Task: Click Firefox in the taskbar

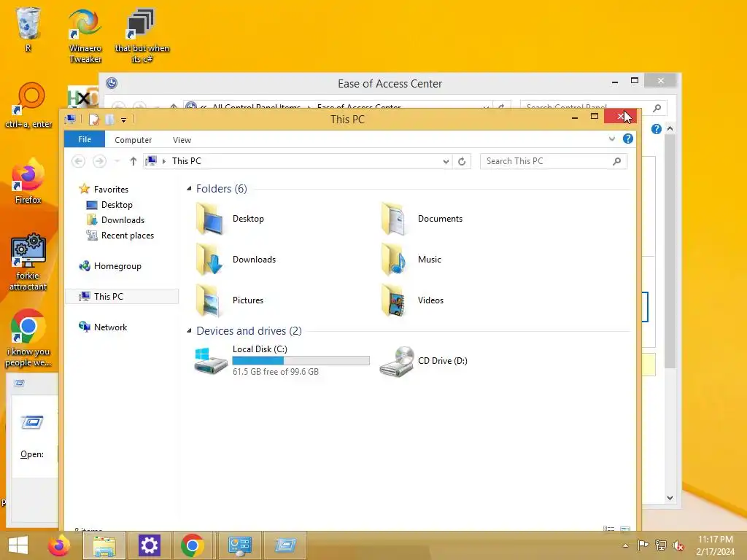Action: (x=59, y=545)
